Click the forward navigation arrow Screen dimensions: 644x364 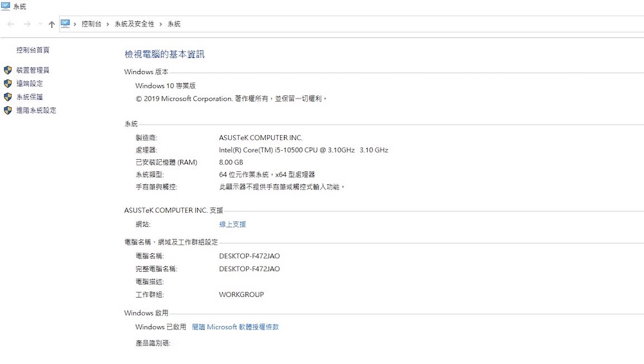[26, 24]
